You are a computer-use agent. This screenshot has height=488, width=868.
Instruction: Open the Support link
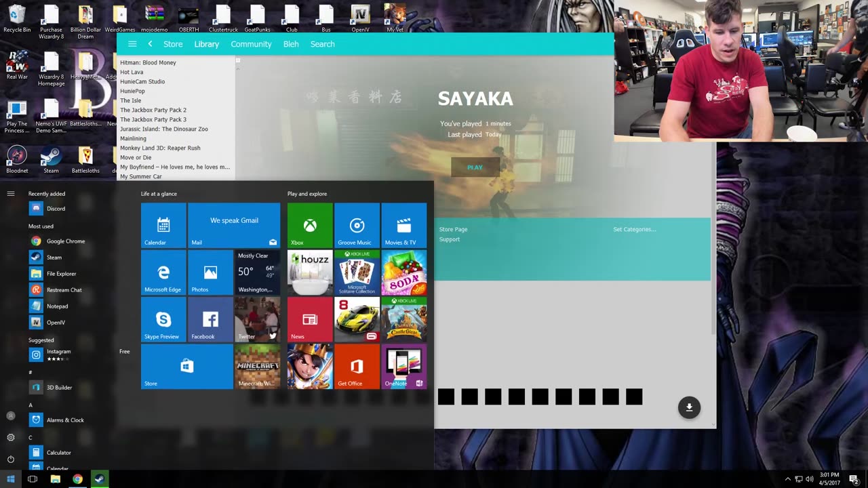coord(450,239)
